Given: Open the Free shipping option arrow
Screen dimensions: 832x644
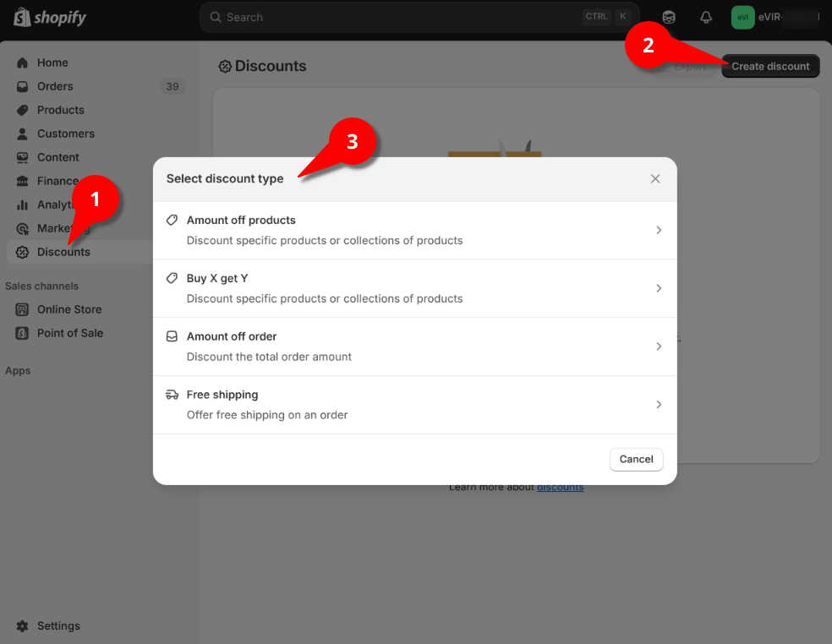Looking at the screenshot, I should [x=659, y=405].
